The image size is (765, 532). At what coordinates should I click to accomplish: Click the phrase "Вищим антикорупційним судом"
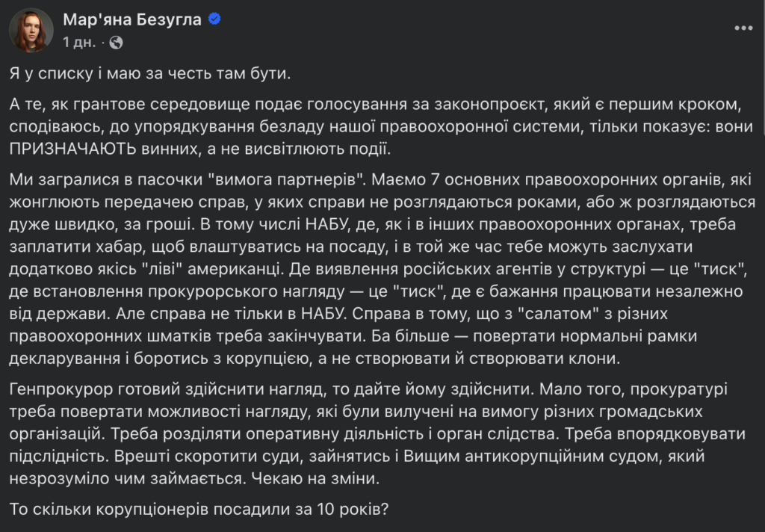click(x=533, y=456)
